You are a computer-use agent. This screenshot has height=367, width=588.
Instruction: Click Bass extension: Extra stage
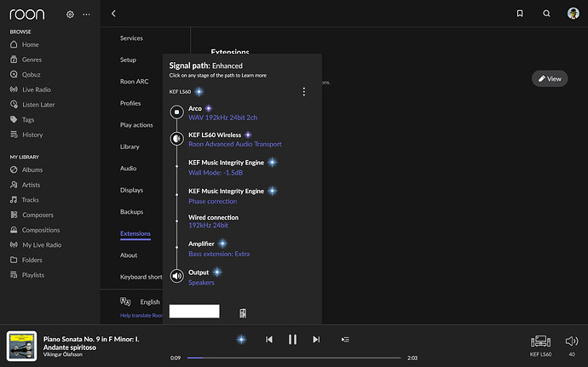219,254
